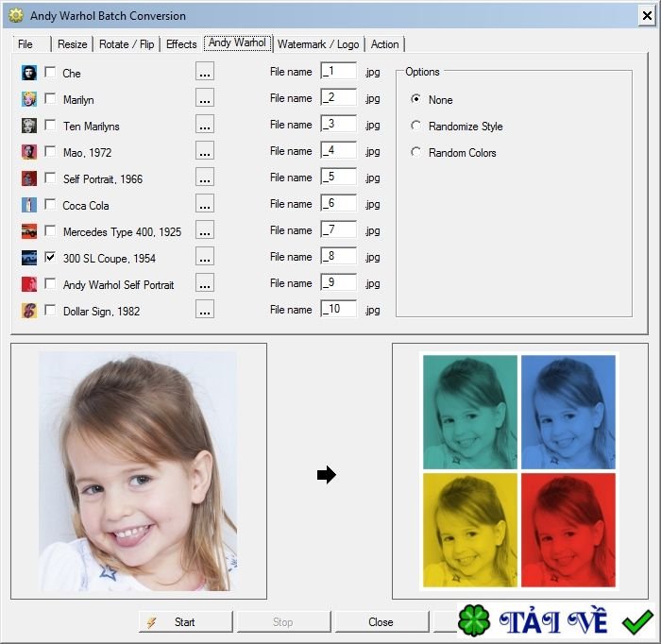Open the Watermark / Logo tab

pyautogui.click(x=318, y=44)
